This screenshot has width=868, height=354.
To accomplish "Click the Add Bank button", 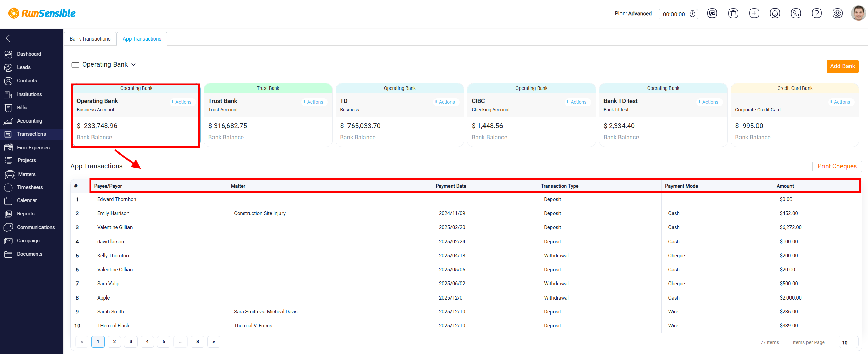I will (843, 66).
